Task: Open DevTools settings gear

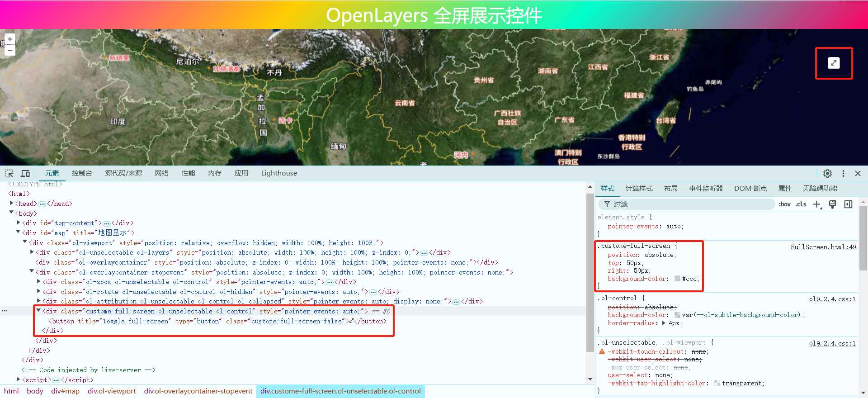Action: pos(827,173)
